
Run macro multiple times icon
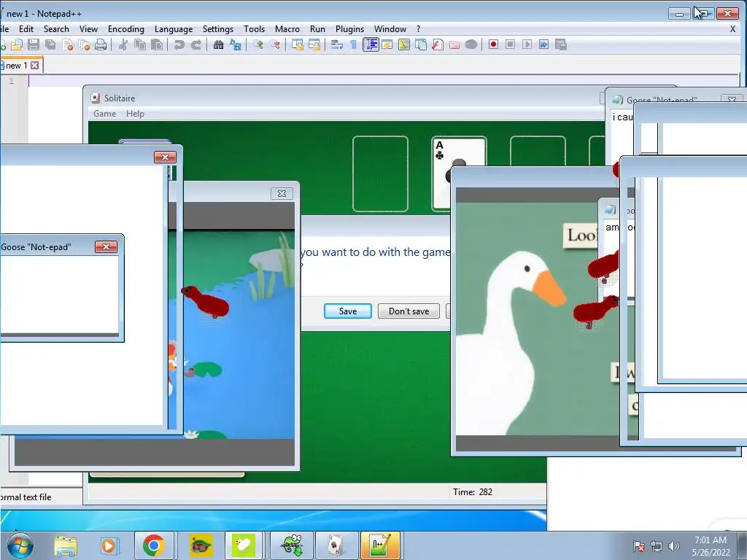pyautogui.click(x=543, y=44)
